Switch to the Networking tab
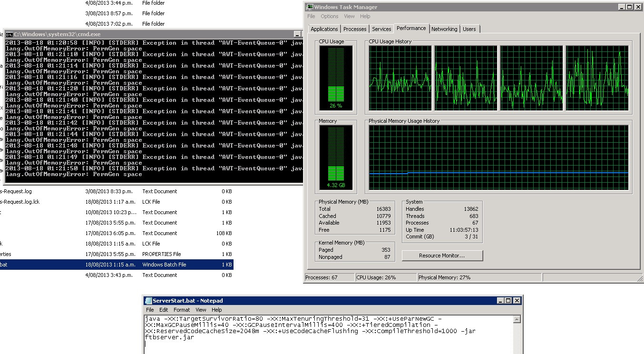Image resolution: width=644 pixels, height=354 pixels. click(x=444, y=29)
